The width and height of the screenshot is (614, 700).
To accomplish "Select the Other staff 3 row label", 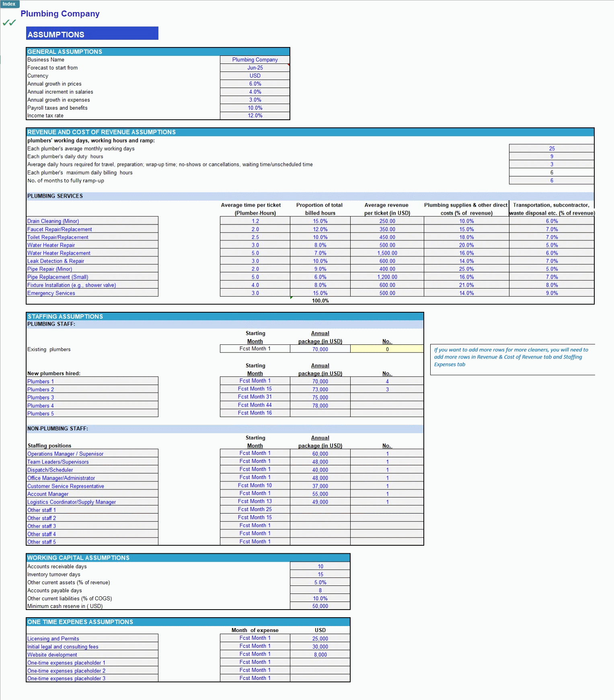I will (92, 526).
